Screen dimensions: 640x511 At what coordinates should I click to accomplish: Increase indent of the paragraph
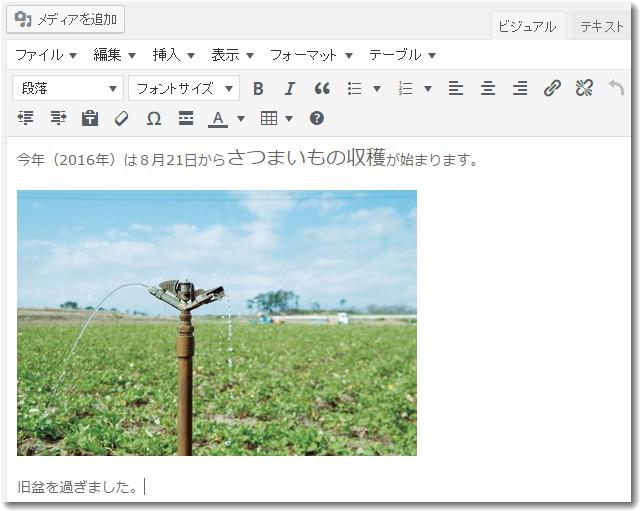(58, 118)
